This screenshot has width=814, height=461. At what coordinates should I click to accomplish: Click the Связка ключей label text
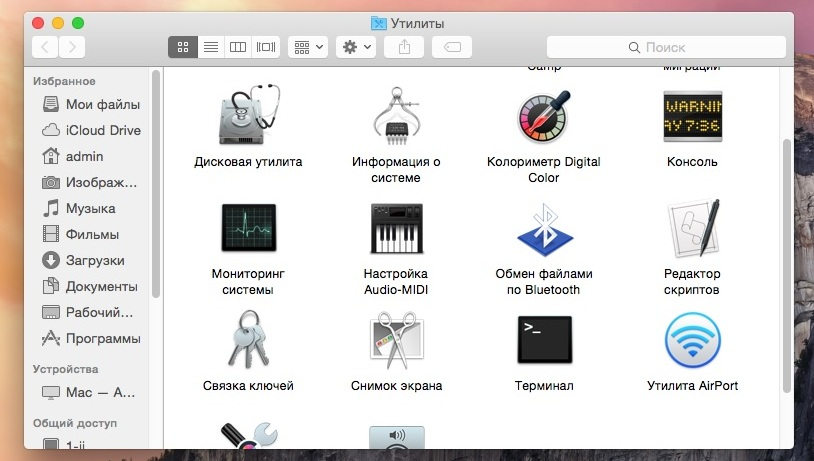pyautogui.click(x=248, y=386)
